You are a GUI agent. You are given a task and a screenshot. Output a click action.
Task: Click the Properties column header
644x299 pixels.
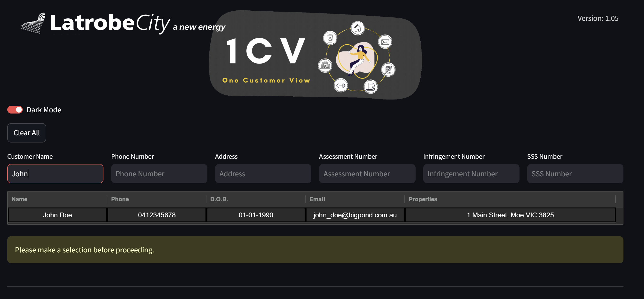pyautogui.click(x=510, y=199)
